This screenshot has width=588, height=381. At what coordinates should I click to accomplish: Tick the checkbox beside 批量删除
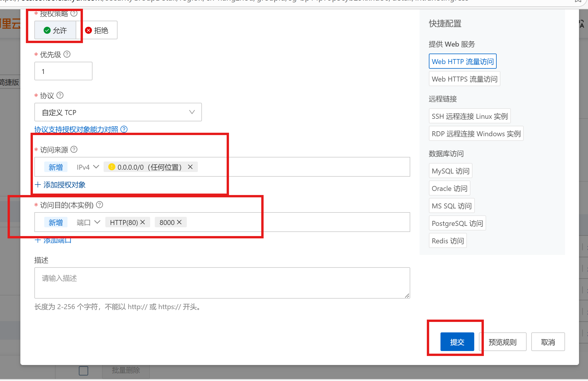[x=84, y=371]
